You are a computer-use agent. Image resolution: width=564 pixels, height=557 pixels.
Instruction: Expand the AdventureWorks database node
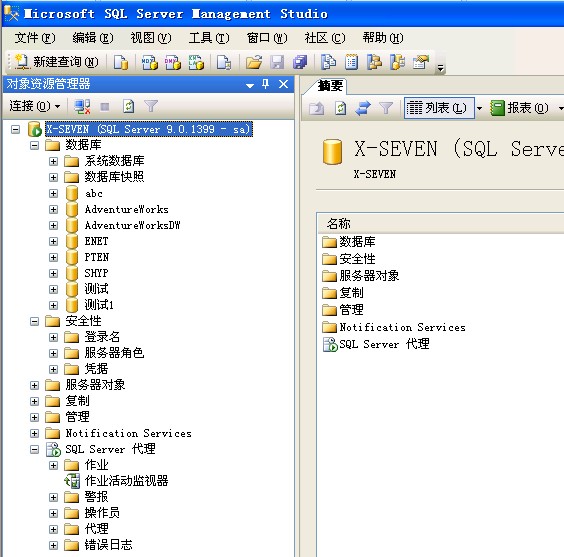[53, 209]
